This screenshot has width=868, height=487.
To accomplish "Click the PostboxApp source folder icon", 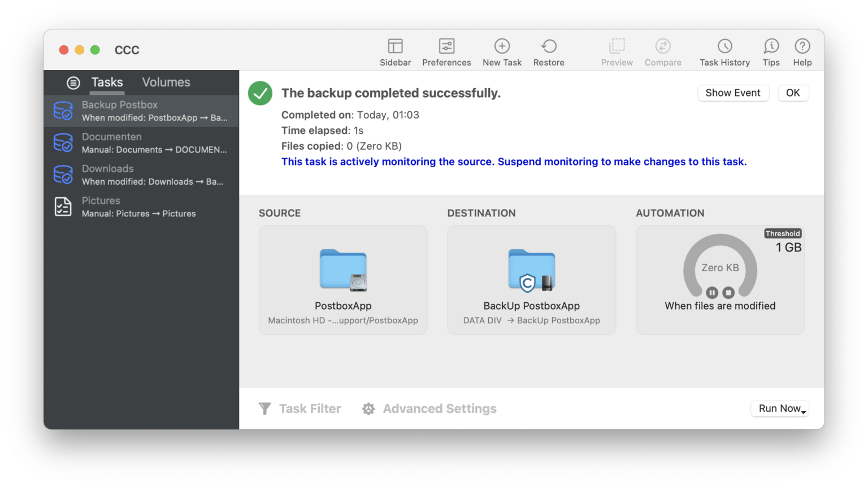I will click(343, 270).
